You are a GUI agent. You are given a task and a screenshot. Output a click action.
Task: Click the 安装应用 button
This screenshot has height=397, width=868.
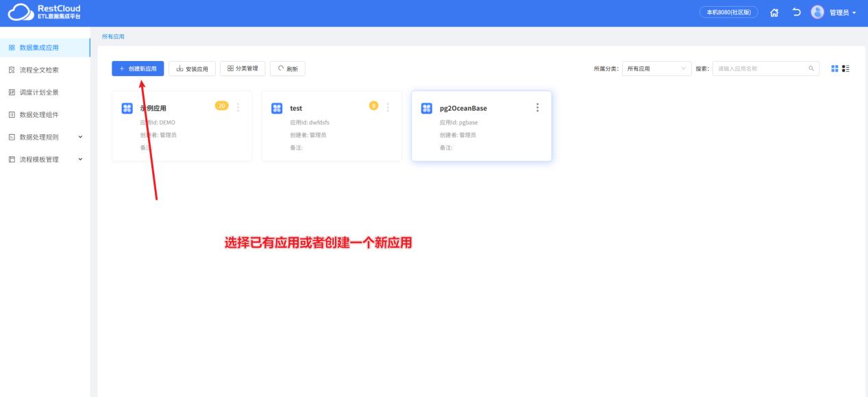click(x=192, y=68)
